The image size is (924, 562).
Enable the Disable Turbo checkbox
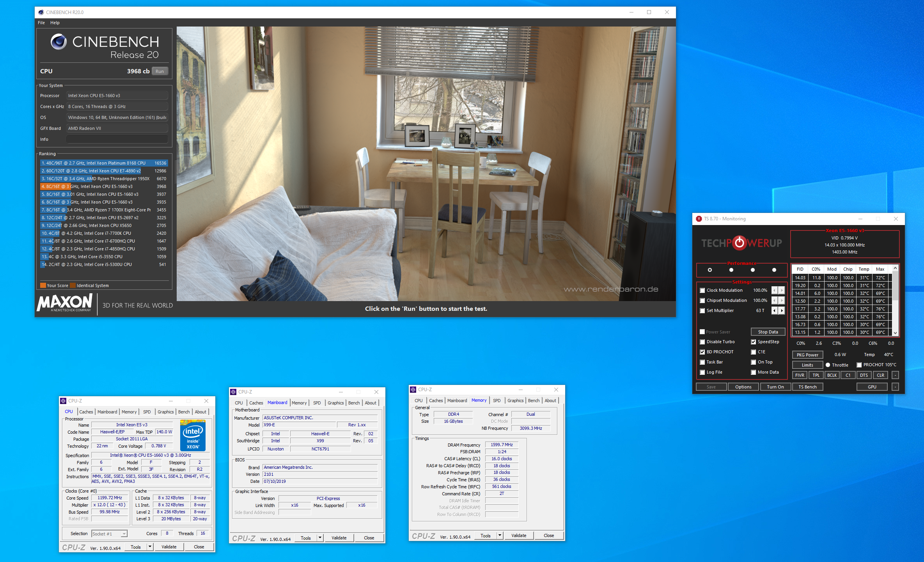tap(702, 342)
